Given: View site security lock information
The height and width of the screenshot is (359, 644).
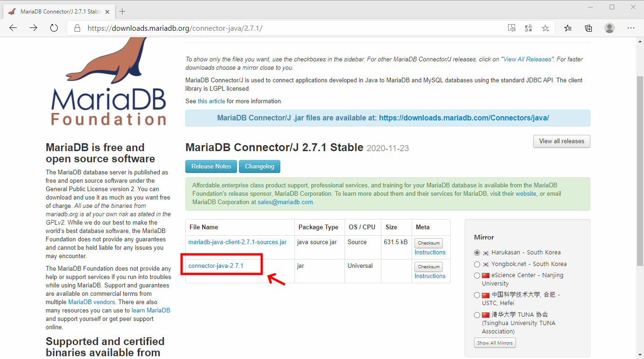Looking at the screenshot, I should (77, 28).
